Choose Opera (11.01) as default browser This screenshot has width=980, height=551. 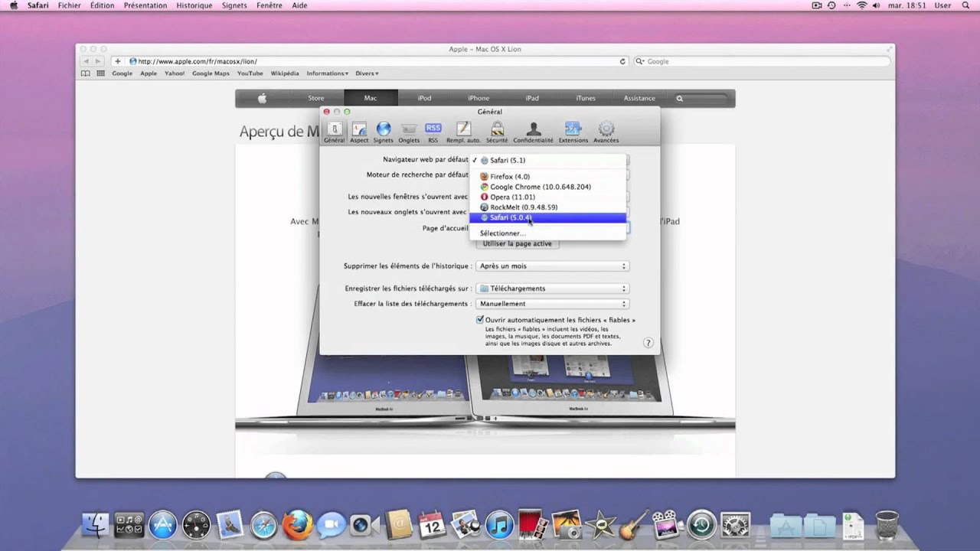point(547,197)
